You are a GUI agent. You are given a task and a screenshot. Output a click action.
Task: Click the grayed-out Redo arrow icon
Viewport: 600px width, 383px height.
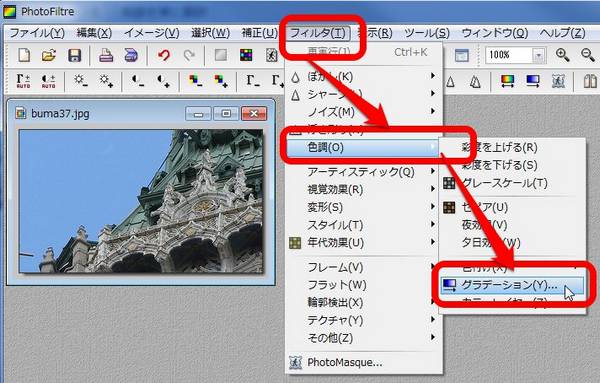coord(189,55)
